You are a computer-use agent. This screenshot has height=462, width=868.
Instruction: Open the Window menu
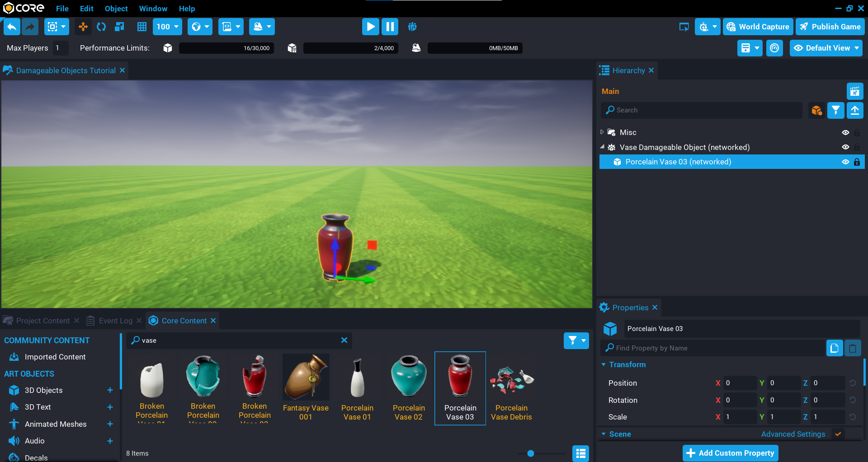coord(153,9)
